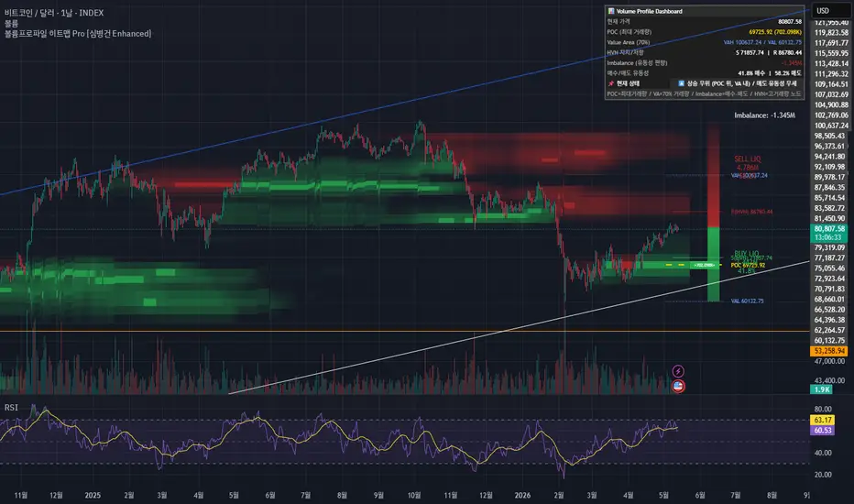Image resolution: width=854 pixels, height=504 pixels.
Task: Click the Imbalance: -1.345M chart label
Action: pos(764,115)
